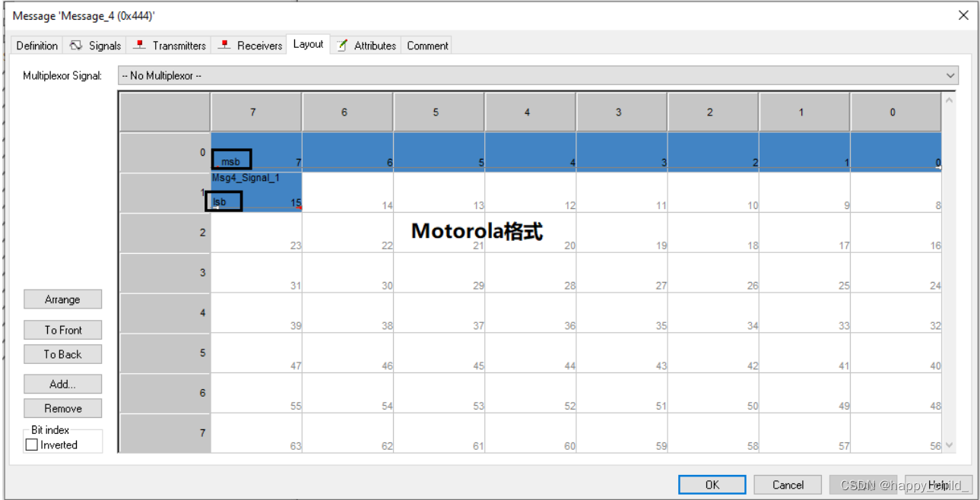
Task: Select the Msg4_Signal_1 signal block
Action: (256, 191)
